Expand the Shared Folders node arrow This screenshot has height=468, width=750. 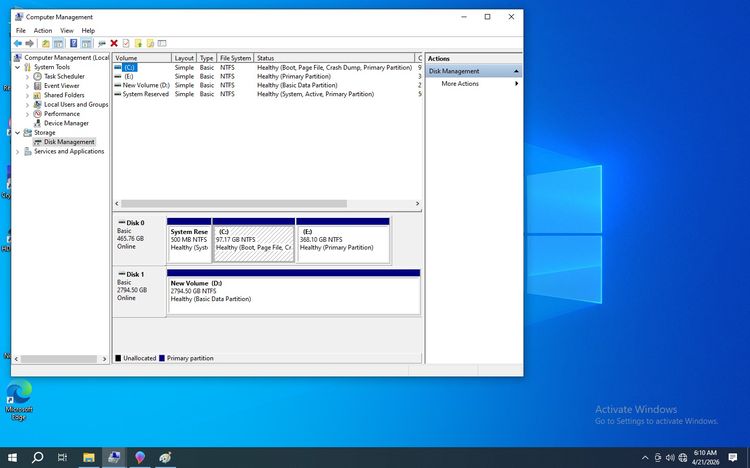tap(27, 95)
